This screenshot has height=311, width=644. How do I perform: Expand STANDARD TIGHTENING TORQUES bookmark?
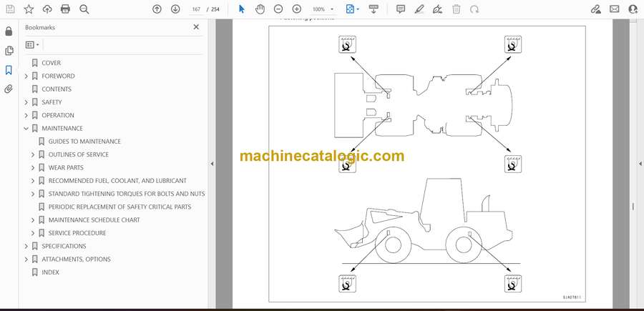click(x=33, y=194)
